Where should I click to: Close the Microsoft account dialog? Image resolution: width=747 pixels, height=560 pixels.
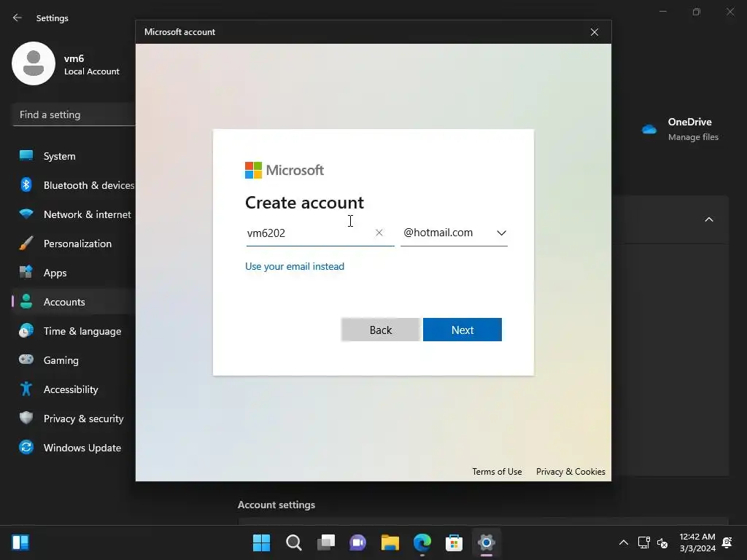[x=594, y=32]
